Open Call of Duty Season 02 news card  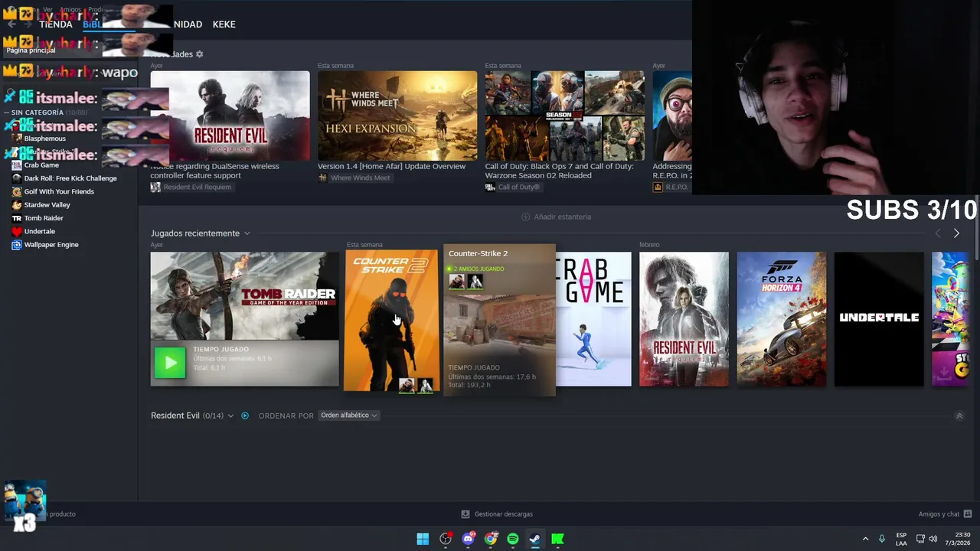564,116
